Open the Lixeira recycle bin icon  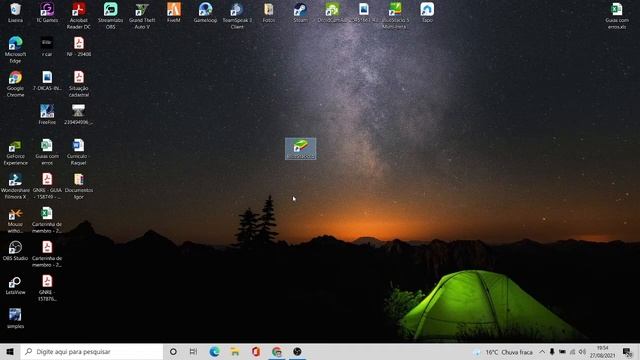tap(16, 12)
